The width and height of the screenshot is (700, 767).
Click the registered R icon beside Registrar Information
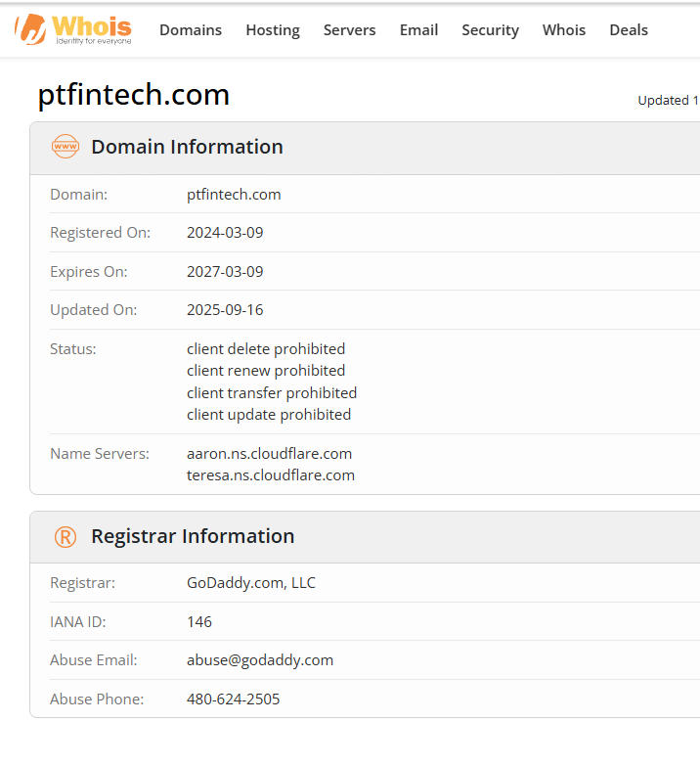(66, 536)
